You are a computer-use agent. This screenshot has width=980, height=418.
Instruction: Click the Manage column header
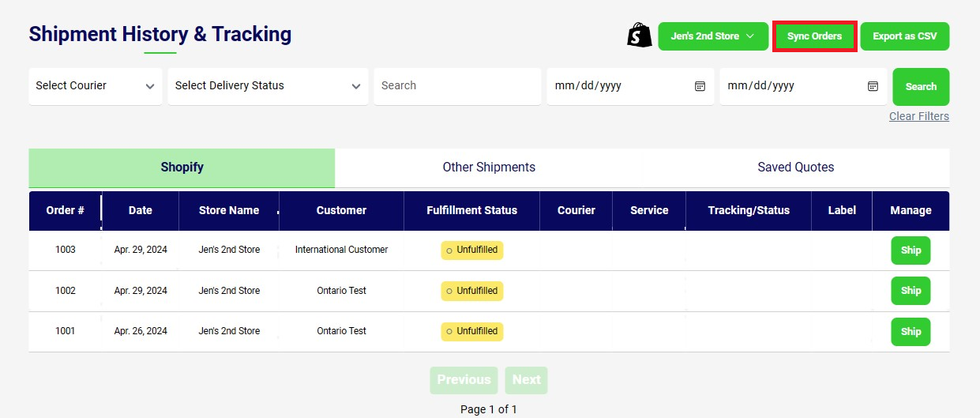(911, 210)
